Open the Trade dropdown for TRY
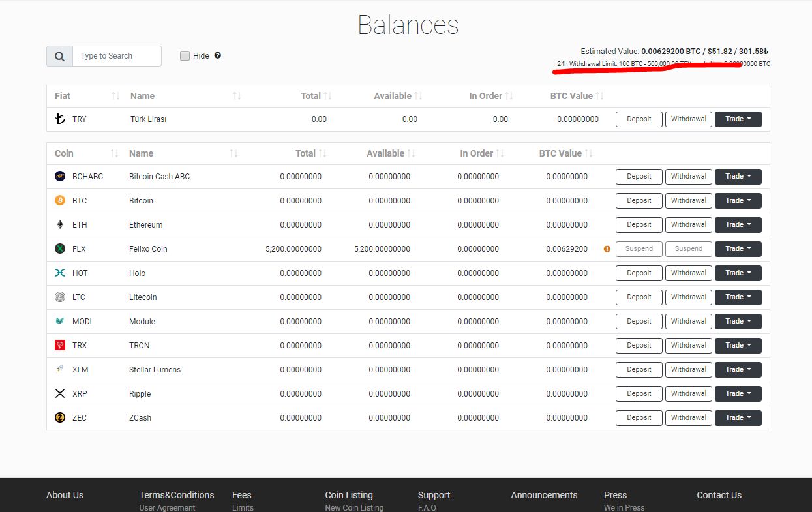This screenshot has width=812, height=512. [x=738, y=119]
